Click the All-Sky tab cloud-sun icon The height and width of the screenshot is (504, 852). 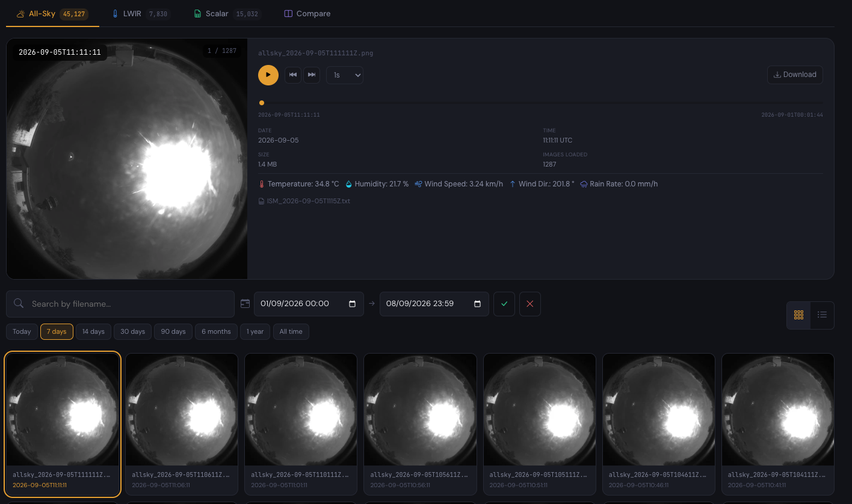[x=20, y=13]
